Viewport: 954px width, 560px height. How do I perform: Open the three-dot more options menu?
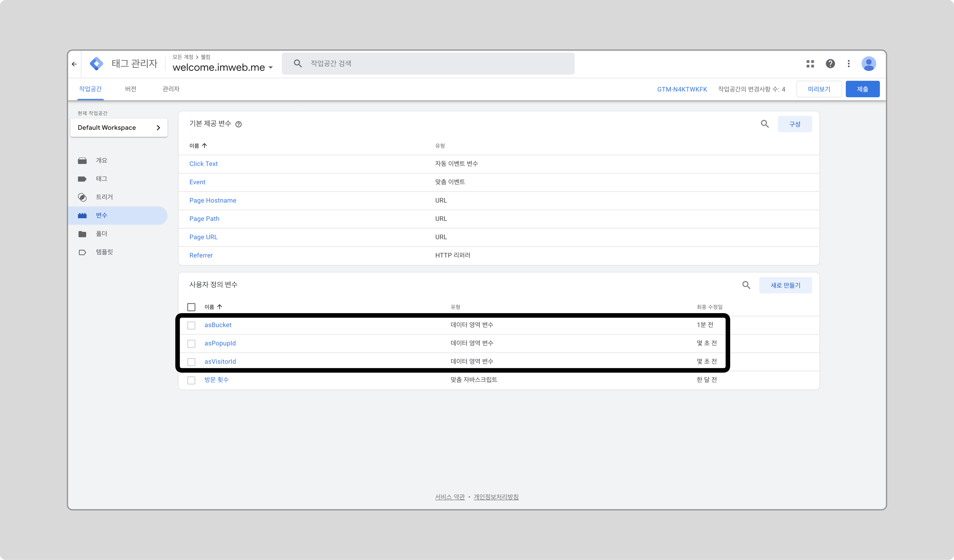[x=849, y=64]
